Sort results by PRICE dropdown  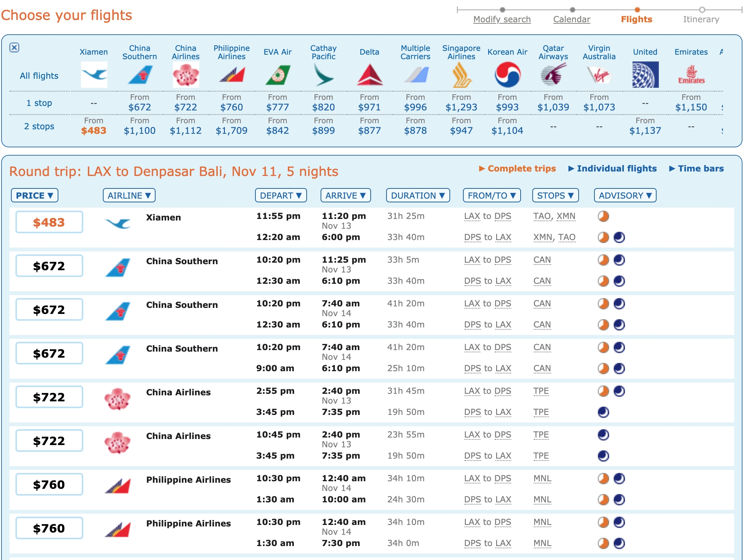35,195
